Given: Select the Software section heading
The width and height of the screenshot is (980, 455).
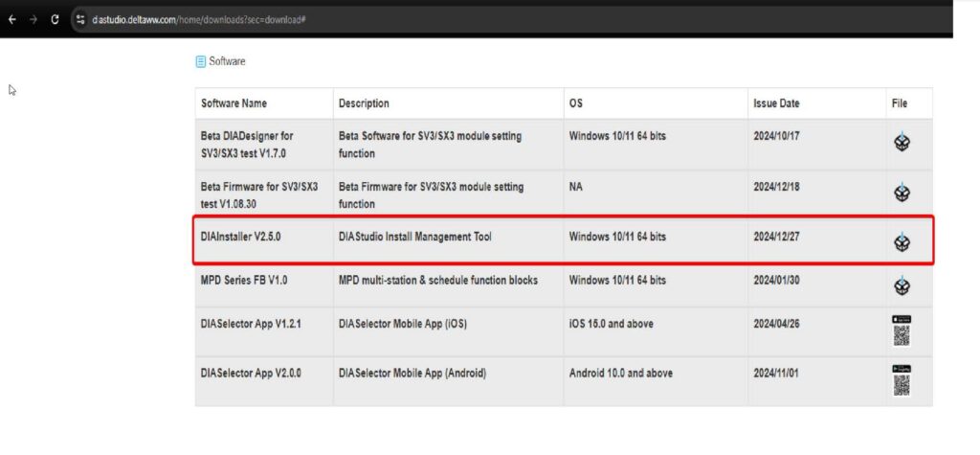Looking at the screenshot, I should [x=227, y=61].
